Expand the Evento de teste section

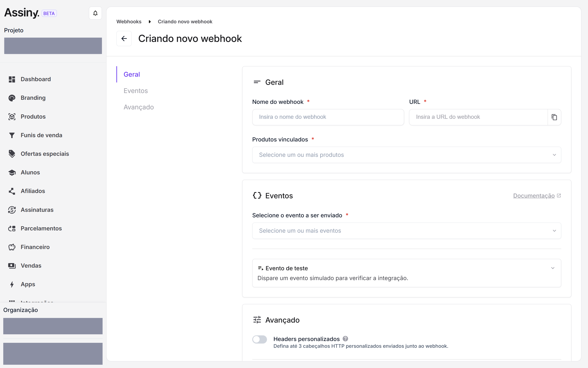406,273
